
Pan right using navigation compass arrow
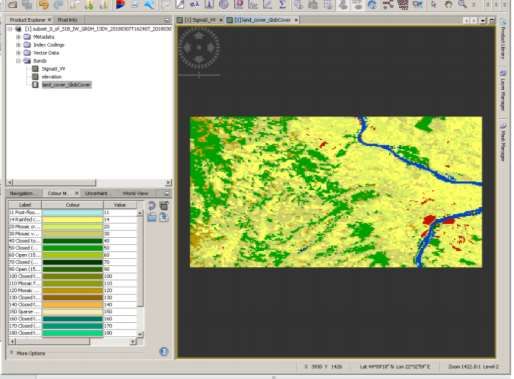point(211,48)
